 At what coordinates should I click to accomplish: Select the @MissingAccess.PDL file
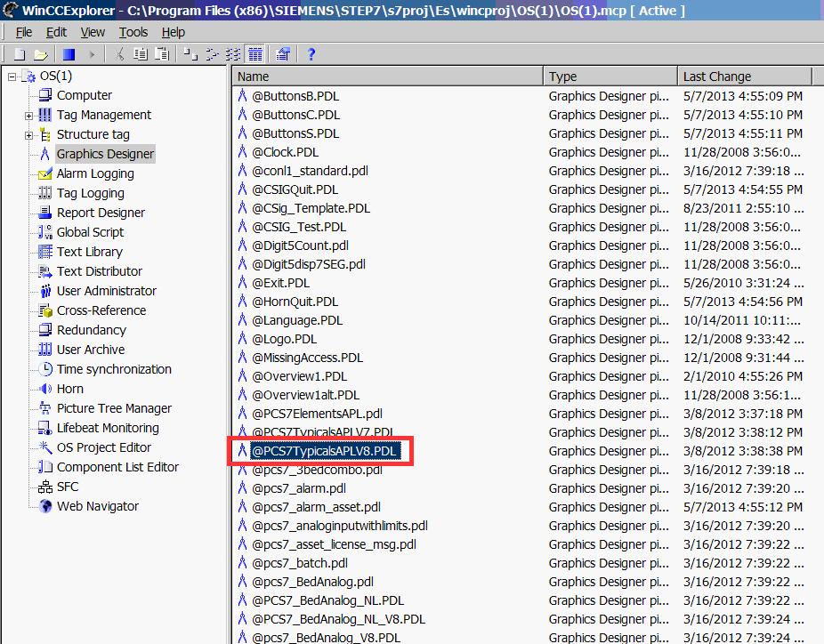[x=307, y=358]
